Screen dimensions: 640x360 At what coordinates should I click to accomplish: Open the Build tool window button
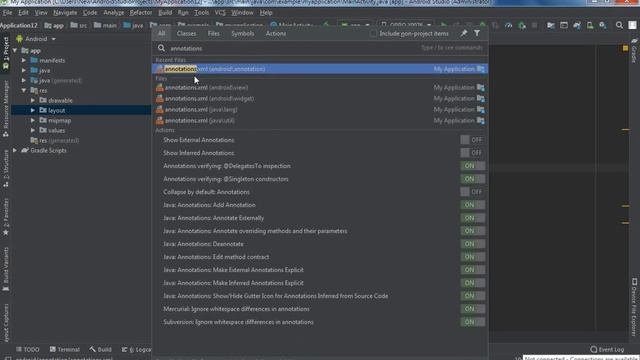tap(100, 349)
